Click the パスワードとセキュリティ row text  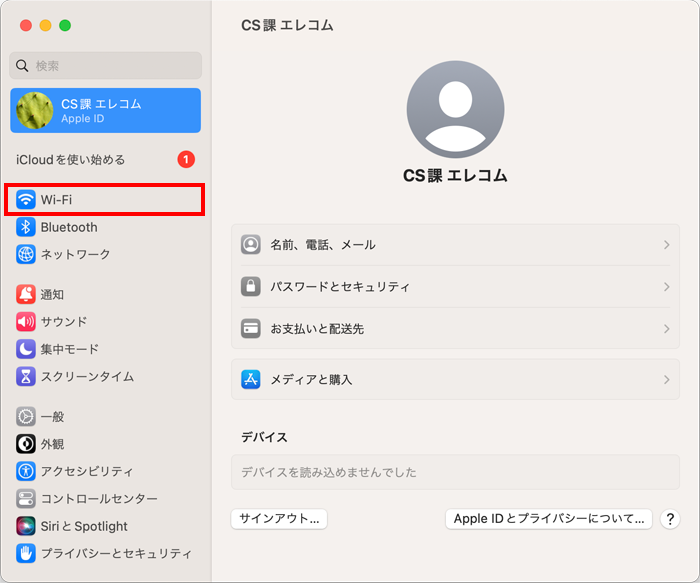point(340,287)
